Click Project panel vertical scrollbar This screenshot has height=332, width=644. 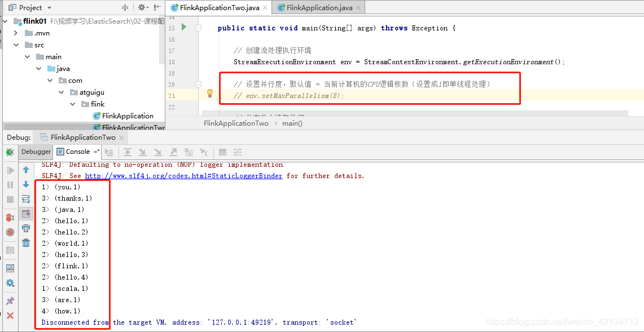[x=162, y=39]
